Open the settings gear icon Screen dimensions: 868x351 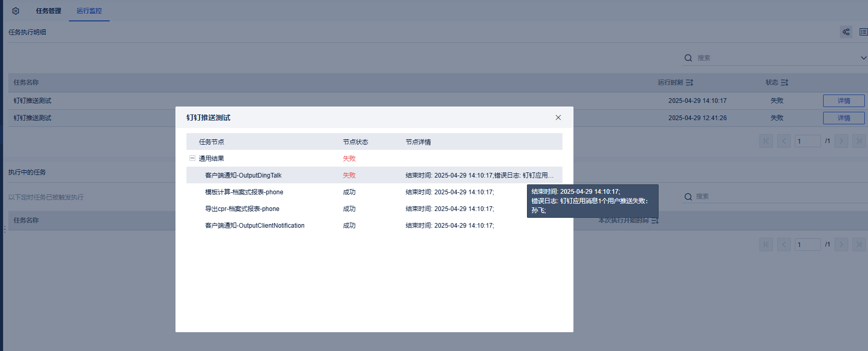pyautogui.click(x=16, y=11)
